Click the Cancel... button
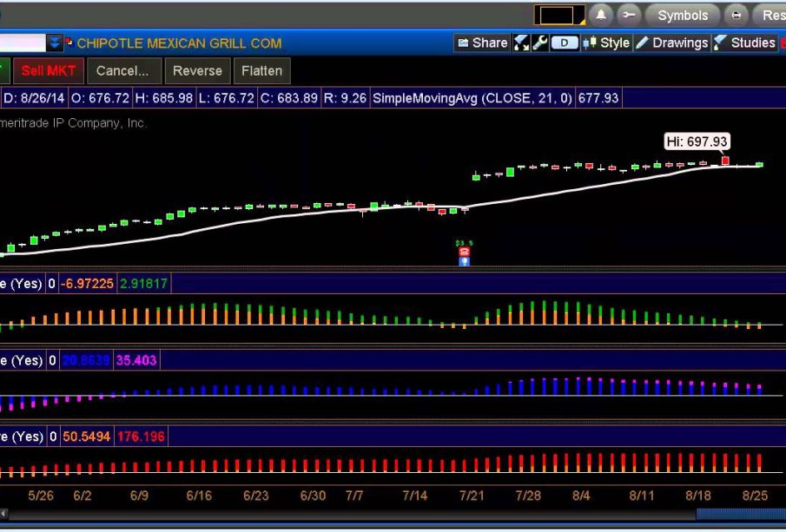Screen dimensions: 786x532 (122, 70)
